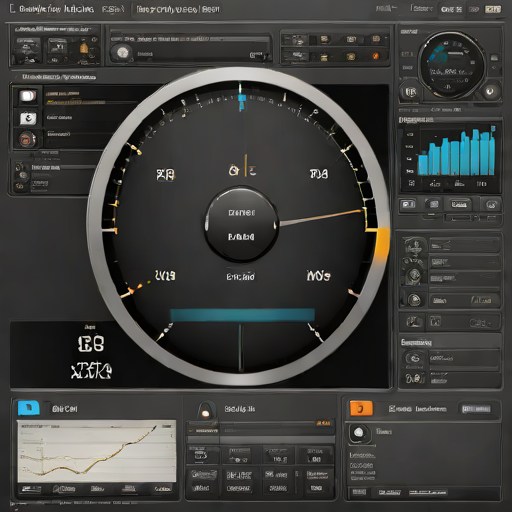
Task: Click the teal horizontal bar inside the large gauge
Action: 242,315
